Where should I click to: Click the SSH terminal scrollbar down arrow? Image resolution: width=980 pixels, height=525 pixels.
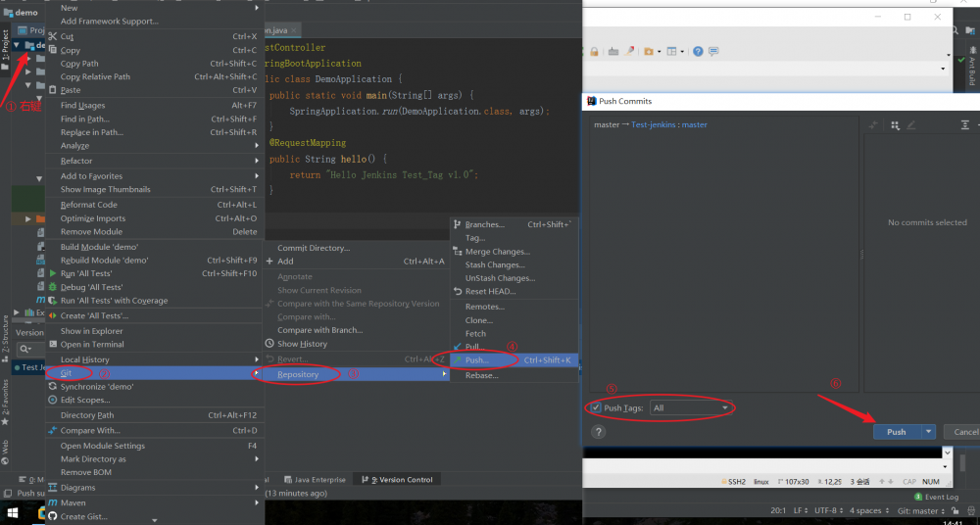pyautogui.click(x=947, y=453)
